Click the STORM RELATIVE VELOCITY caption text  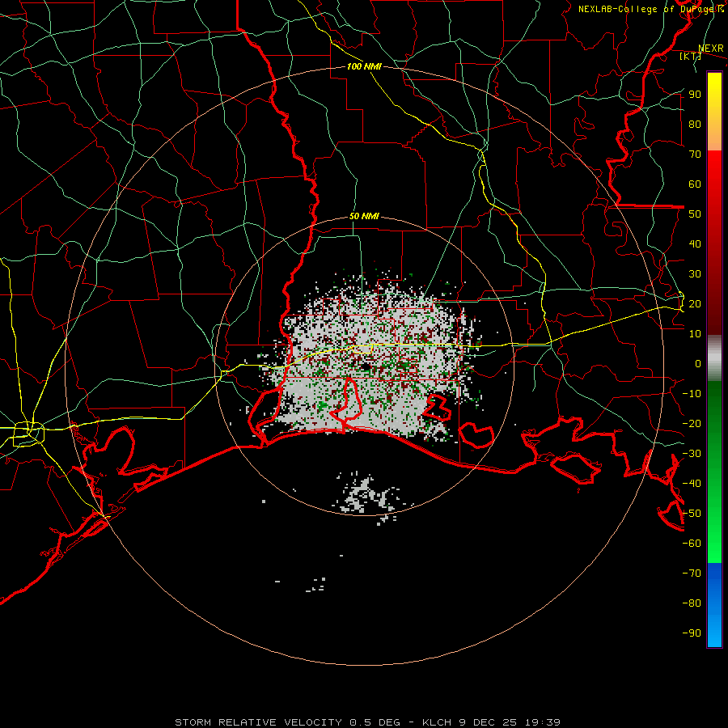(x=258, y=722)
